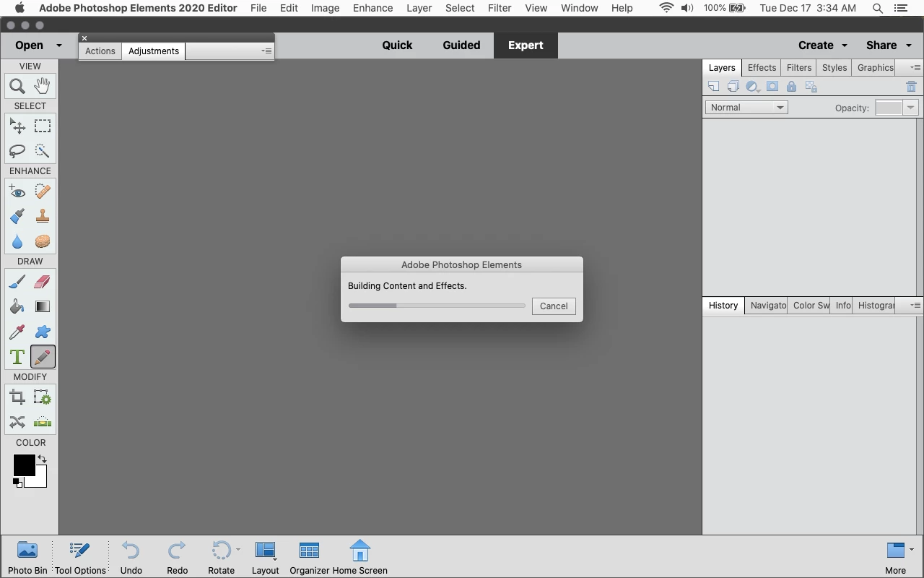
Task: Cancel the Building Content dialog
Action: click(x=554, y=306)
